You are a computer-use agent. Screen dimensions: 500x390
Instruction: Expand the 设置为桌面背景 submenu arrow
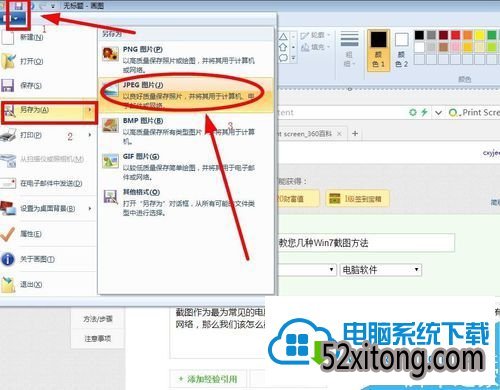click(x=90, y=209)
